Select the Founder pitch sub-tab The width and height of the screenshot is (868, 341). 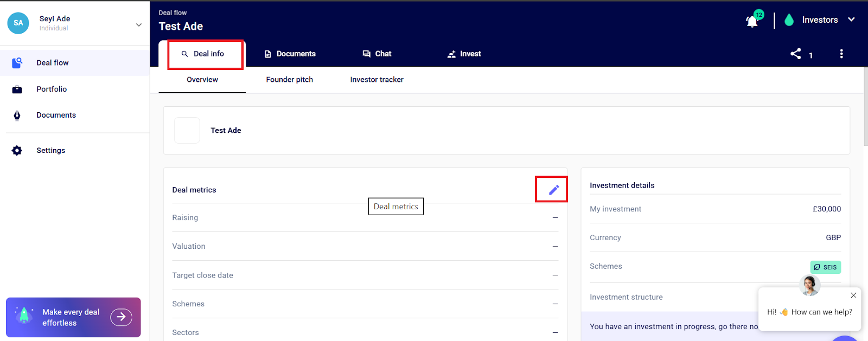tap(289, 80)
